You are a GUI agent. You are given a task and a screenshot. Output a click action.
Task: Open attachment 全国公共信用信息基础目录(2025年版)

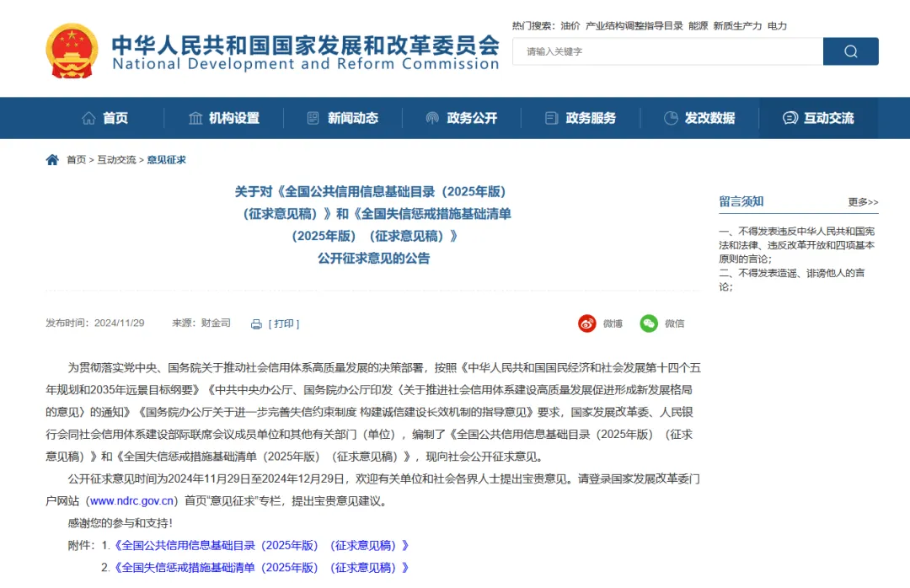tap(261, 545)
